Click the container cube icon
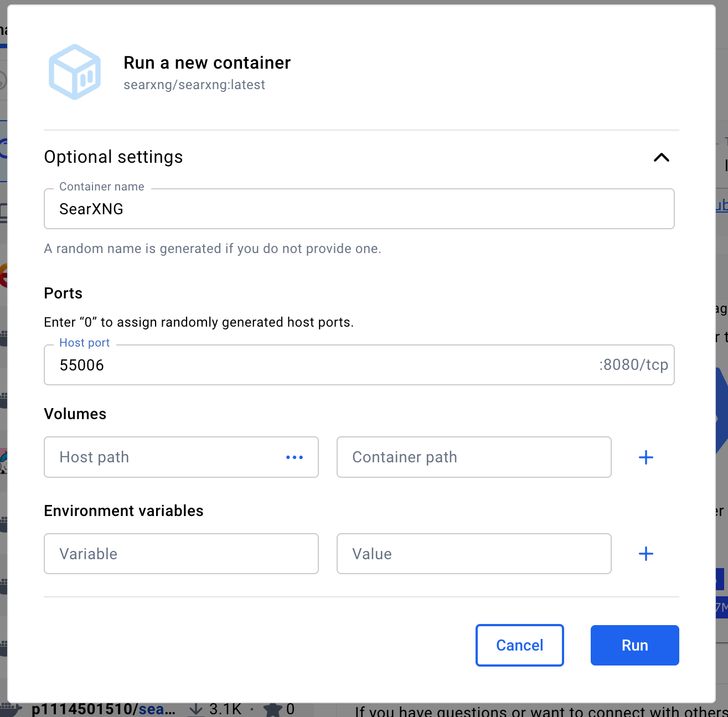 pos(75,72)
